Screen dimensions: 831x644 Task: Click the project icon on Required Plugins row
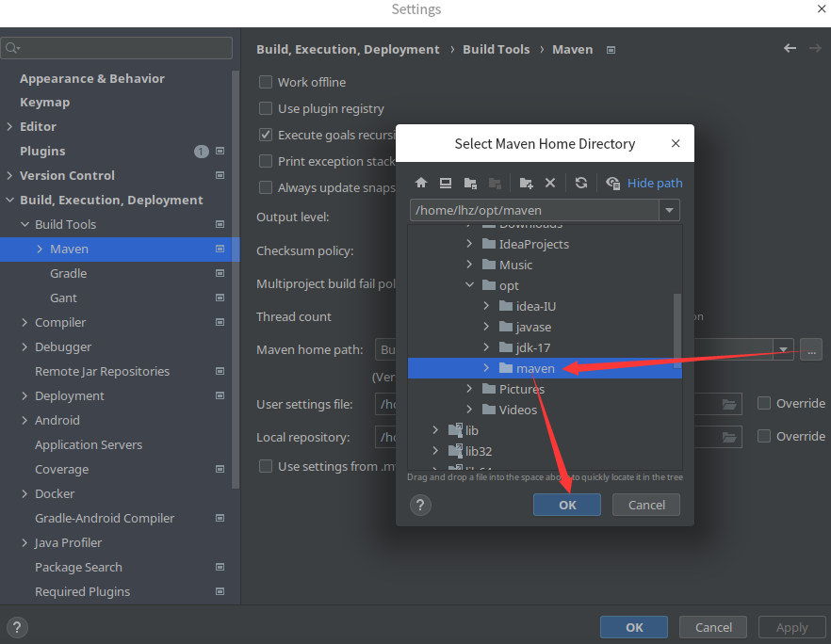[x=220, y=591]
